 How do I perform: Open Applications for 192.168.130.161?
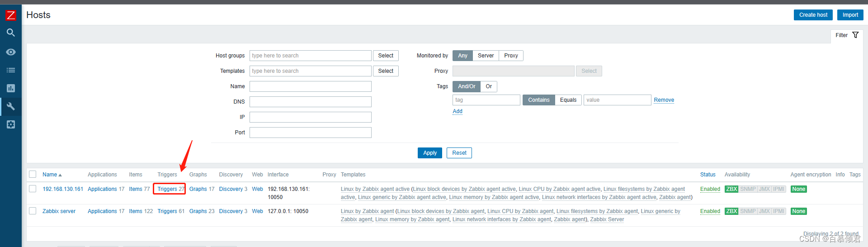click(102, 189)
